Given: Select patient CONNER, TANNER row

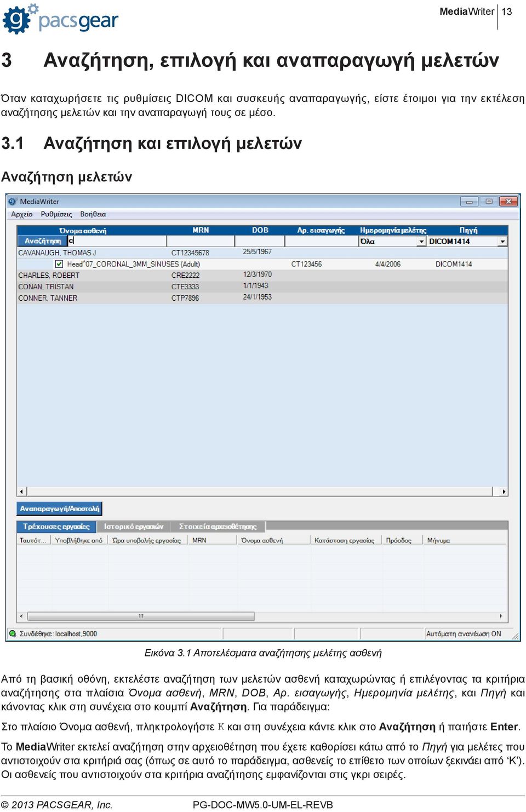Looking at the screenshot, I should (262, 298).
